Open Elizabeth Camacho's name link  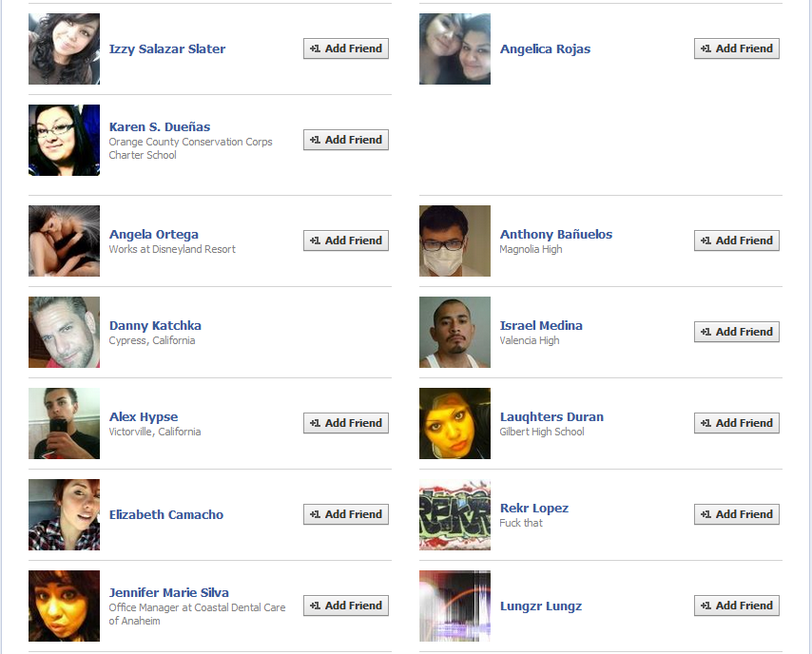166,514
